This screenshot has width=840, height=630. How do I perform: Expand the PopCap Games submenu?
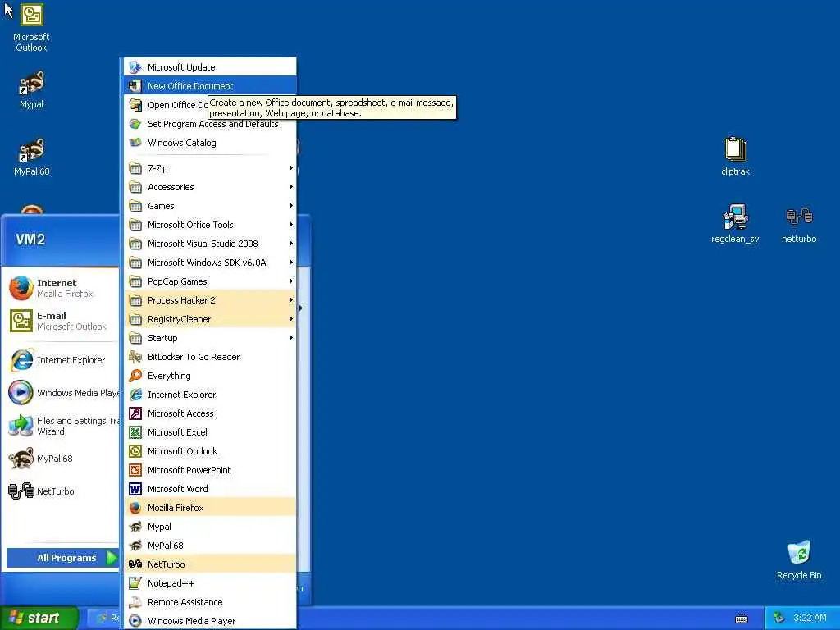(x=210, y=281)
